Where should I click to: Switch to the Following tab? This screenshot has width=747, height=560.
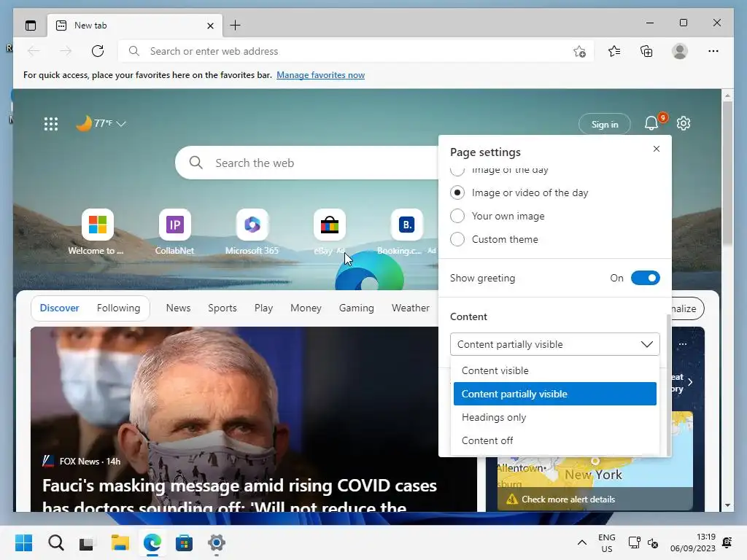[119, 308]
